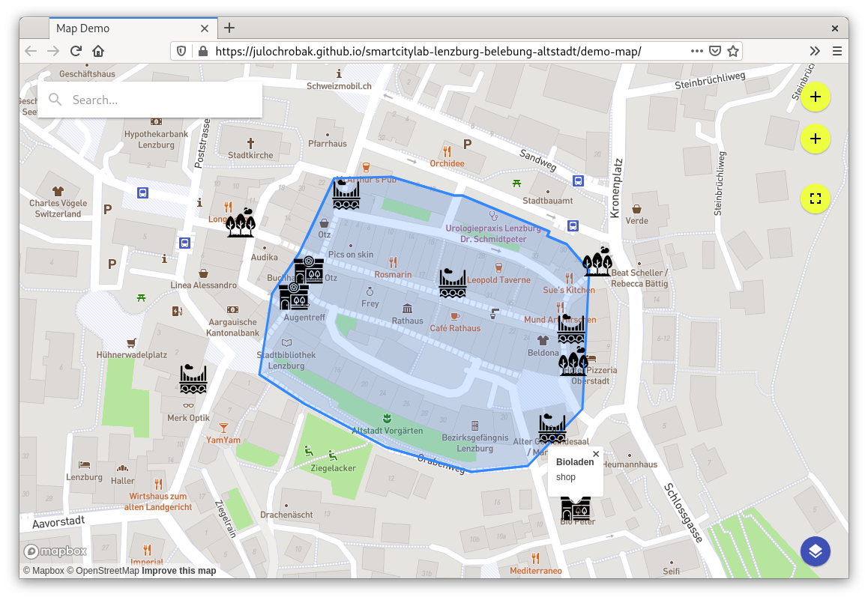Viewport: 868px width, 600px height.
Task: Click the browser forward arrow
Action: coord(53,52)
